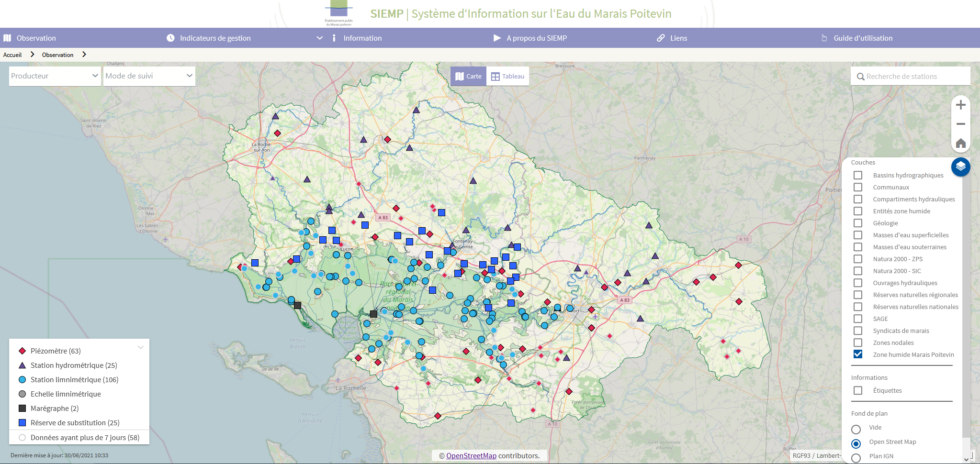The height and width of the screenshot is (464, 980).
Task: Click the hand icon beside Guide d'utilisation
Action: (x=824, y=38)
